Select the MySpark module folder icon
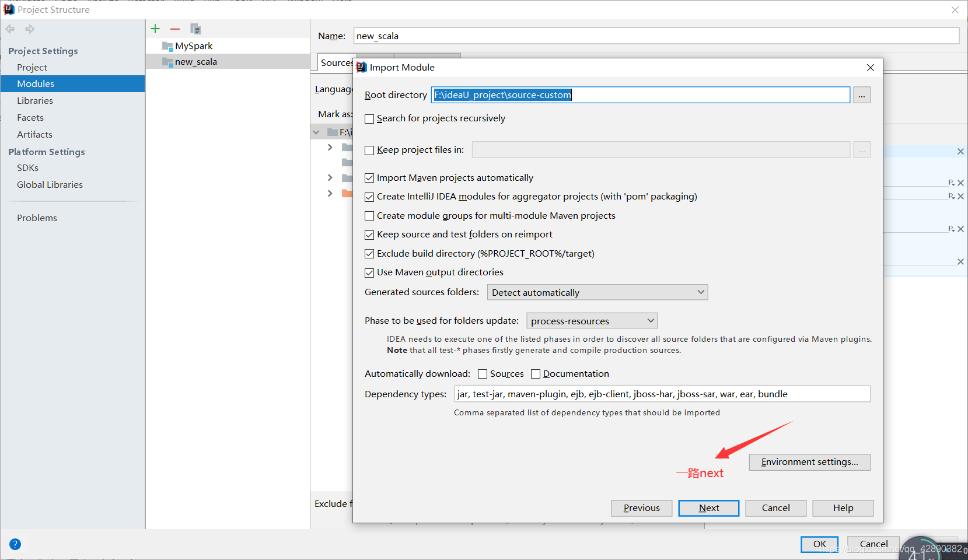Viewport: 968px width, 560px height. [x=167, y=46]
